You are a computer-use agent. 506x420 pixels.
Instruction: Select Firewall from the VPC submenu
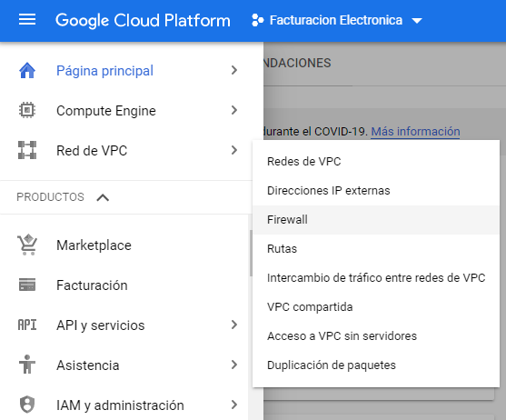click(x=376, y=220)
